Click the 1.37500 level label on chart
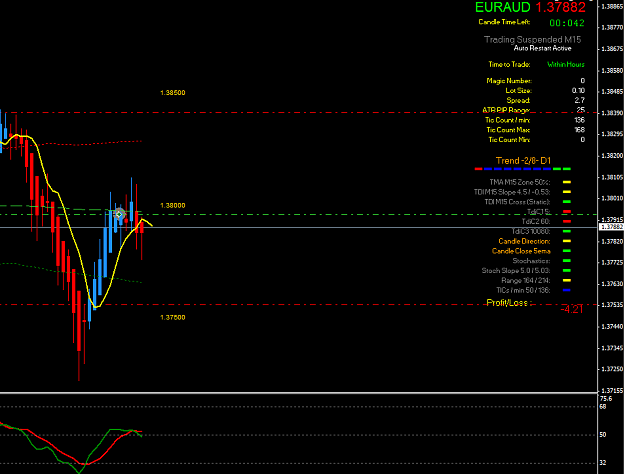Image resolution: width=625 pixels, height=474 pixels. coord(173,318)
